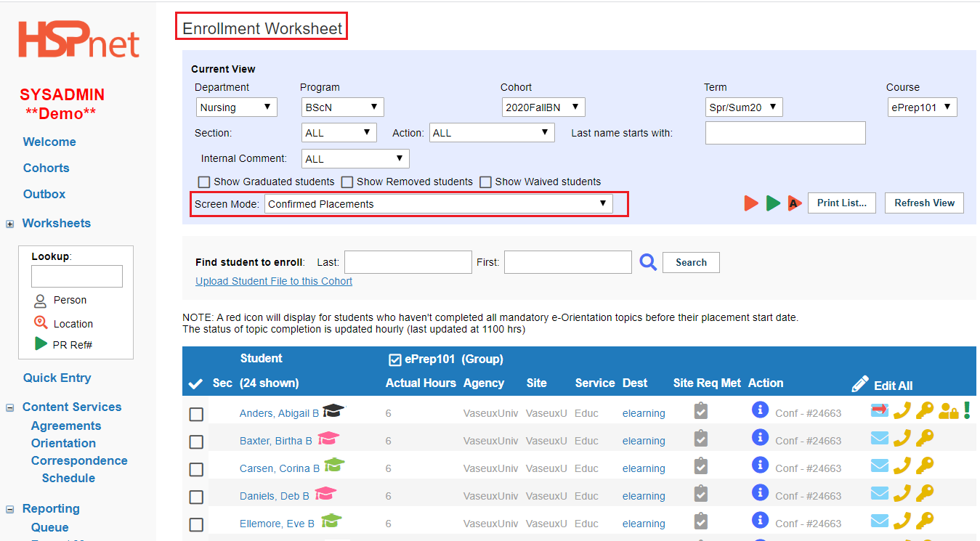
Task: Open the Term dropdown showing Spr/Sum20
Action: click(744, 107)
